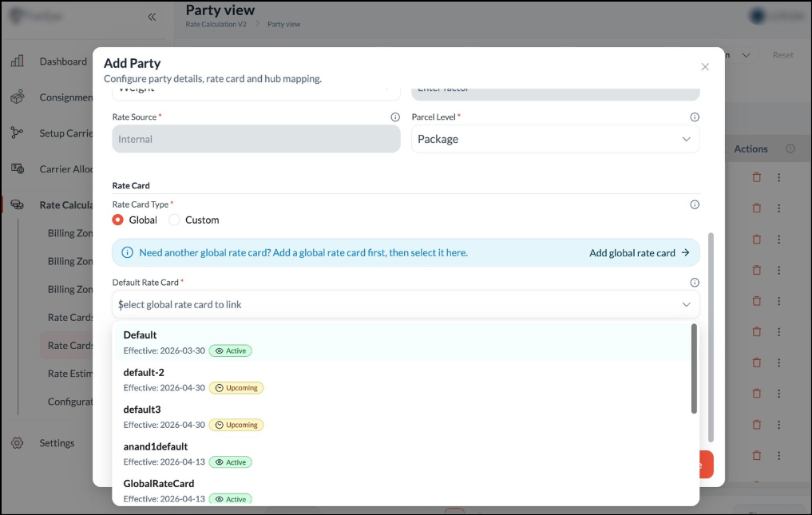Image resolution: width=812 pixels, height=515 pixels.
Task: Collapse the sidebar with double chevron icon
Action: [152, 17]
